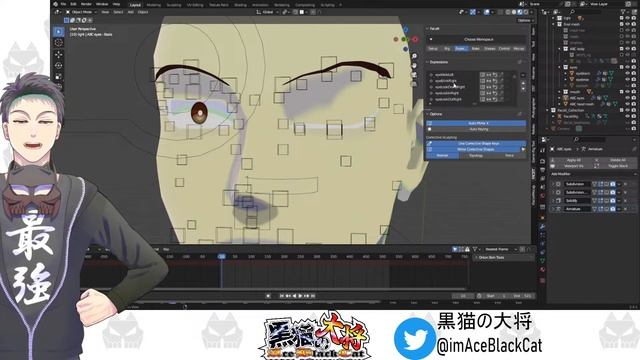
Task: Click the viewport zoom magnifier gizmo
Action: [x=414, y=56]
